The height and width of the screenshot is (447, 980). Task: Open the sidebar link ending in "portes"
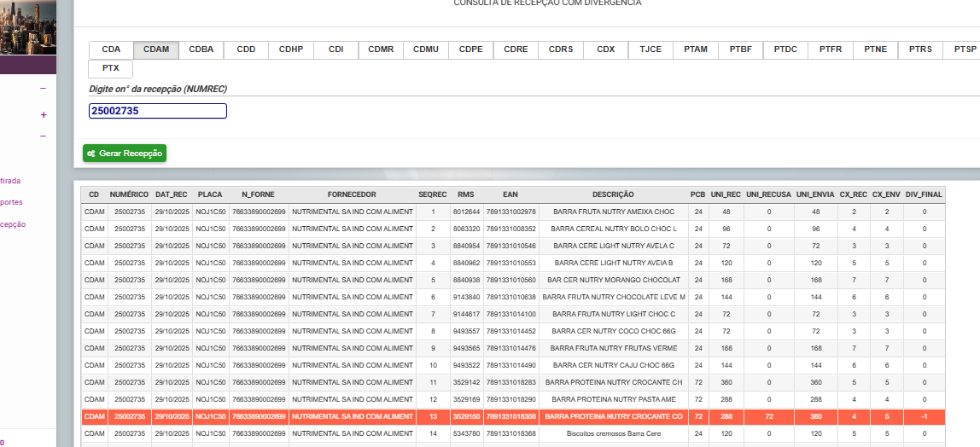[x=12, y=203]
